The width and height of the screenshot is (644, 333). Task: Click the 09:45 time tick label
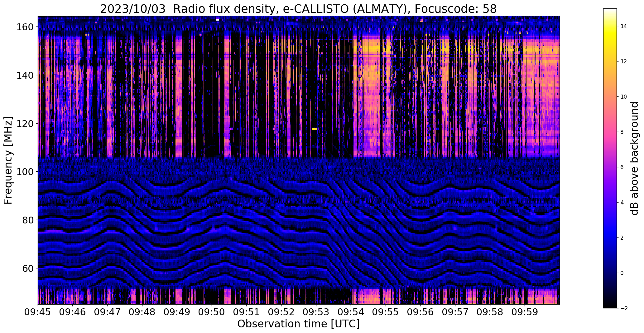[38, 312]
